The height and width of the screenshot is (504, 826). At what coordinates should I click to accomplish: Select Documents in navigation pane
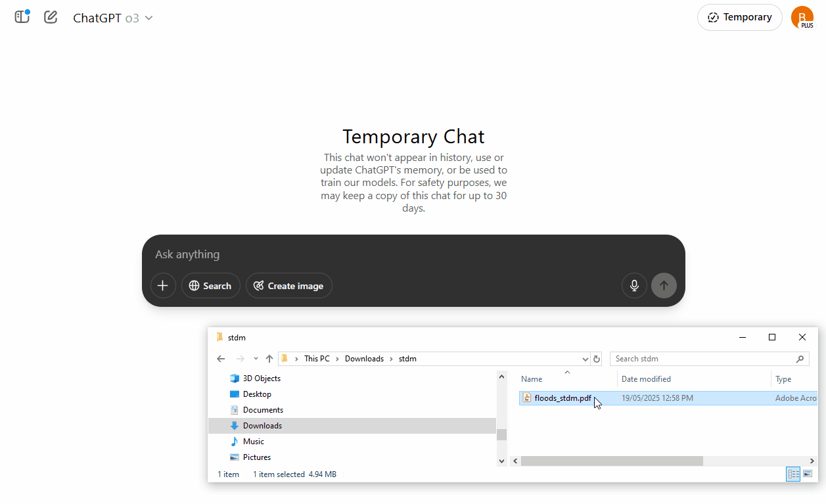click(x=263, y=410)
